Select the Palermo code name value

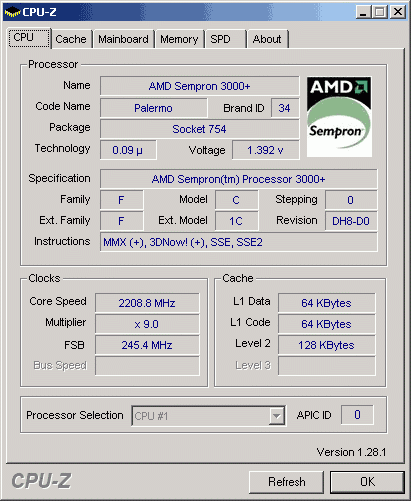point(153,108)
